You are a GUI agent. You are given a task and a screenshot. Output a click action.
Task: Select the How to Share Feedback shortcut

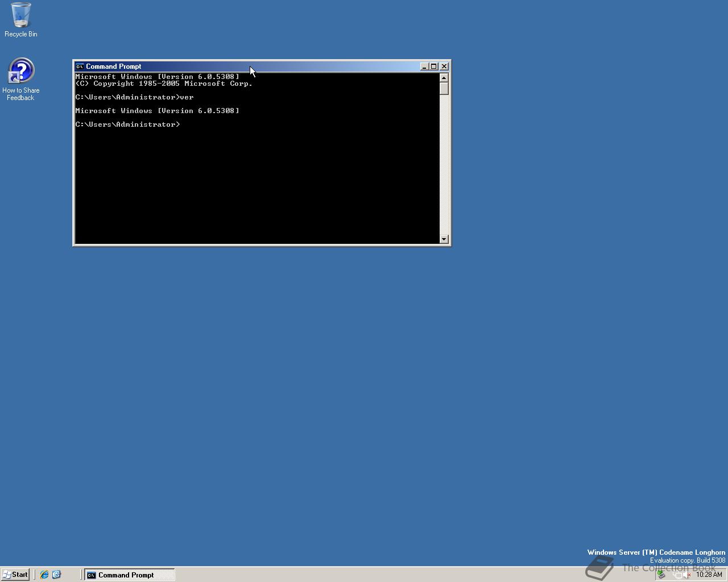[x=21, y=80]
